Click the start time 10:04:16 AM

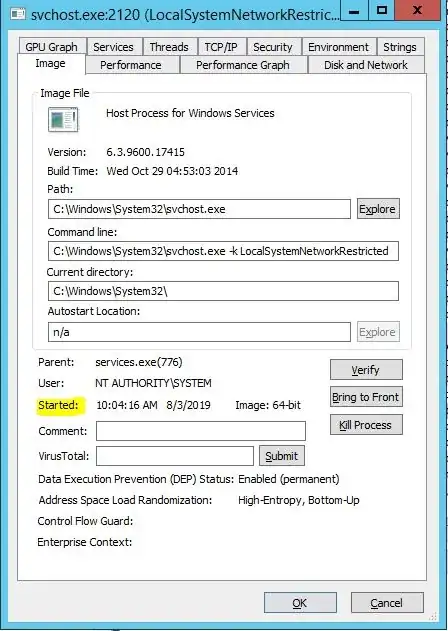tap(127, 405)
